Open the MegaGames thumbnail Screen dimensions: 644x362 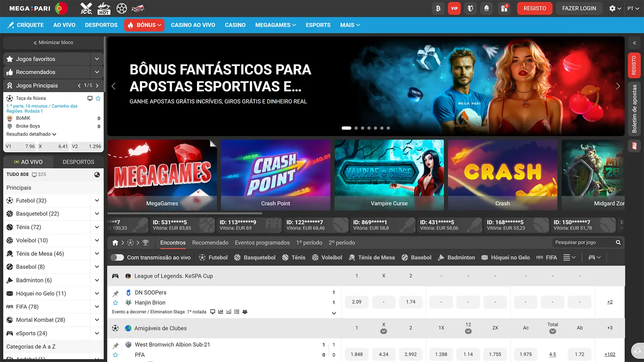pyautogui.click(x=162, y=175)
